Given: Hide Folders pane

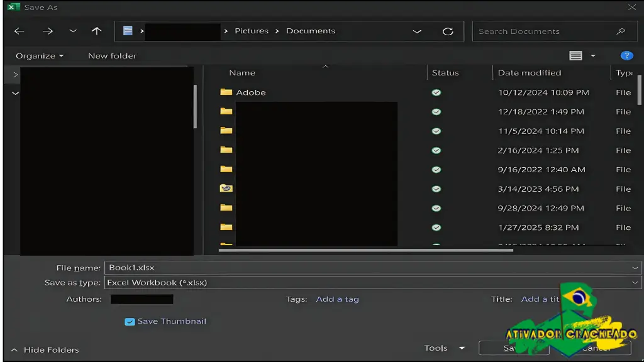Looking at the screenshot, I should (x=45, y=349).
